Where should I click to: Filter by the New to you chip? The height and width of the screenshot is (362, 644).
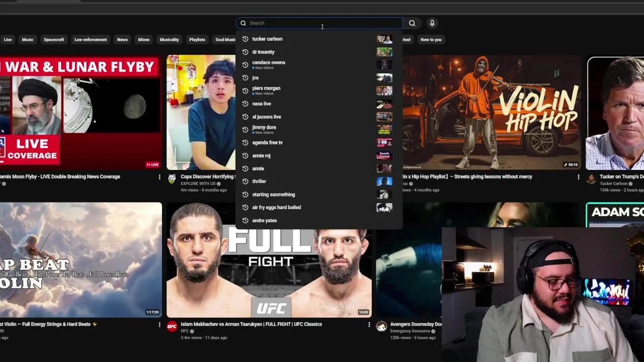[431, 40]
